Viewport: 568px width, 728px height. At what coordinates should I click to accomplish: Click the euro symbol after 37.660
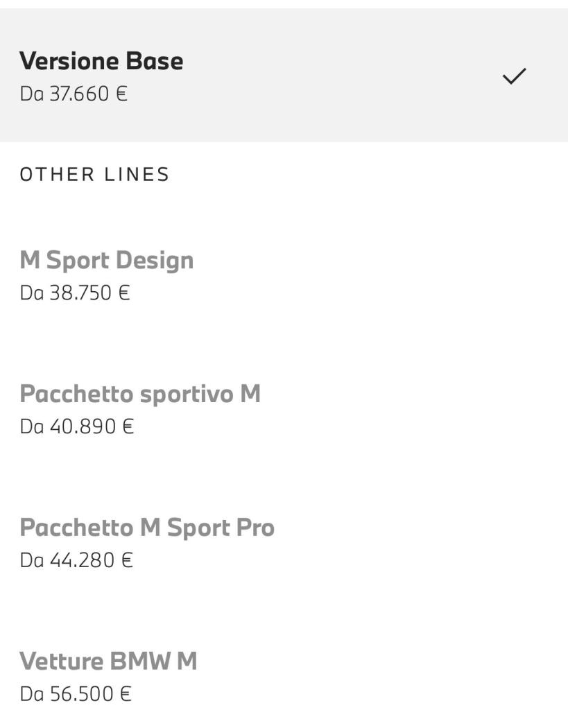pyautogui.click(x=122, y=94)
